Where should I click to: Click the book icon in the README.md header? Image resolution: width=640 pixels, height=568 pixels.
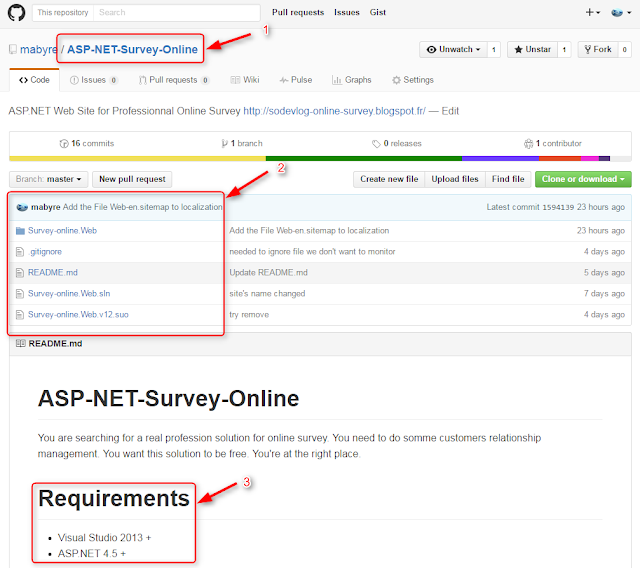pyautogui.click(x=20, y=344)
